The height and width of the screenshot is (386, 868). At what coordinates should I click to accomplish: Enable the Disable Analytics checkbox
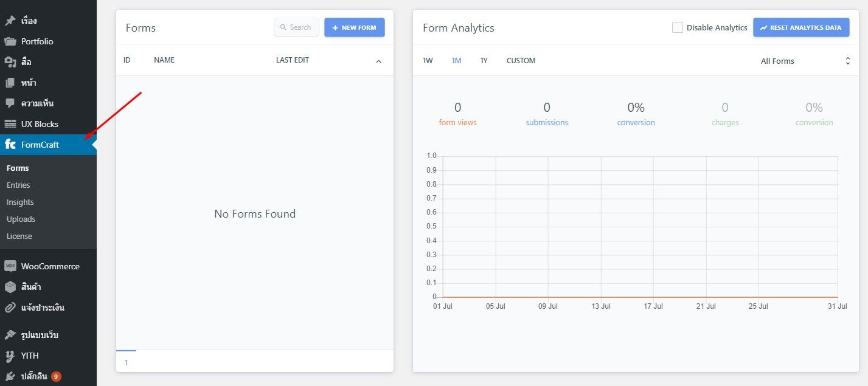(677, 27)
